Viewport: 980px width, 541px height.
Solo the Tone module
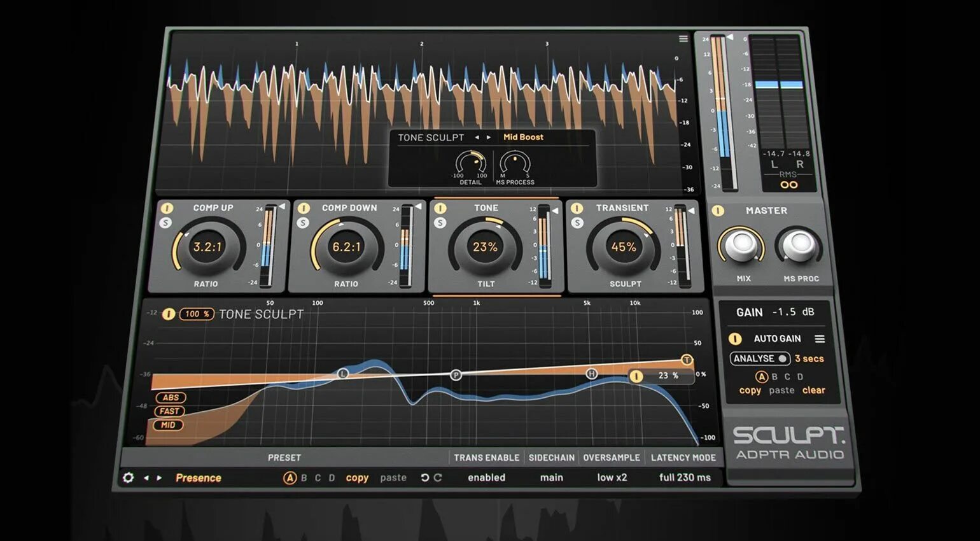pos(440,223)
